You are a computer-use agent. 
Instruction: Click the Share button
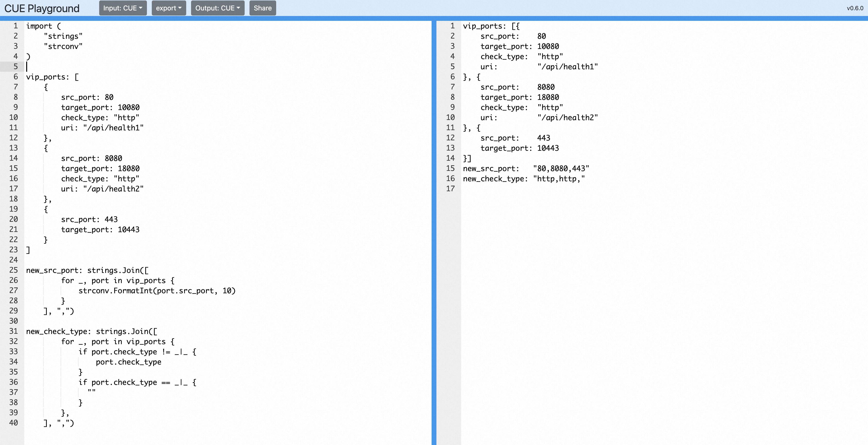263,8
